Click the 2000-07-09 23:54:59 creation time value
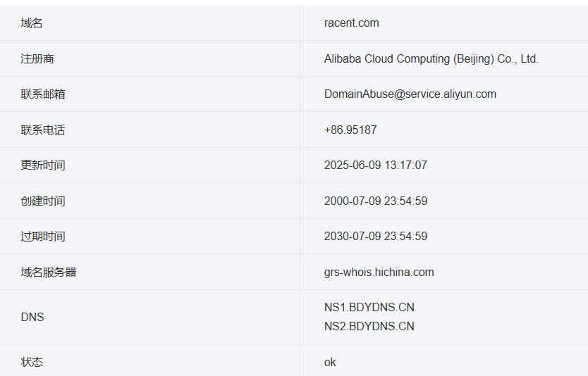Viewport: 588px width, 376px height. click(375, 201)
